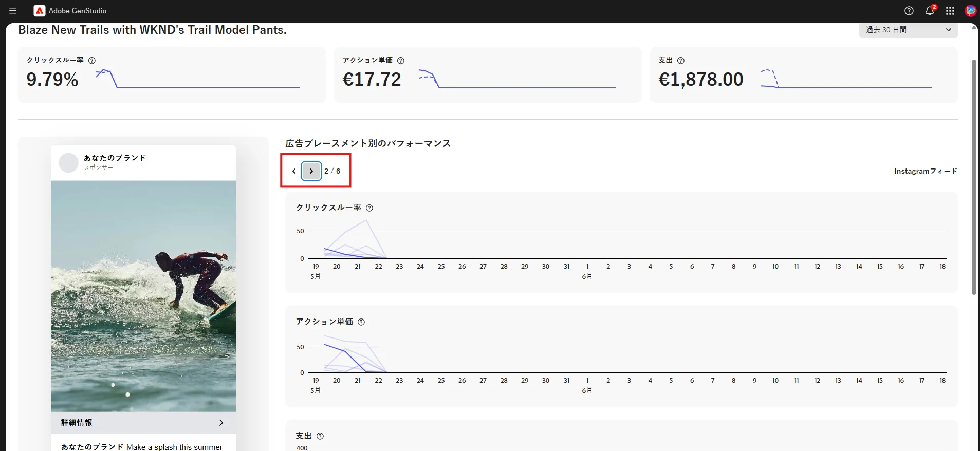The width and height of the screenshot is (980, 451).
Task: Open the Help icon in top bar
Action: [x=909, y=11]
